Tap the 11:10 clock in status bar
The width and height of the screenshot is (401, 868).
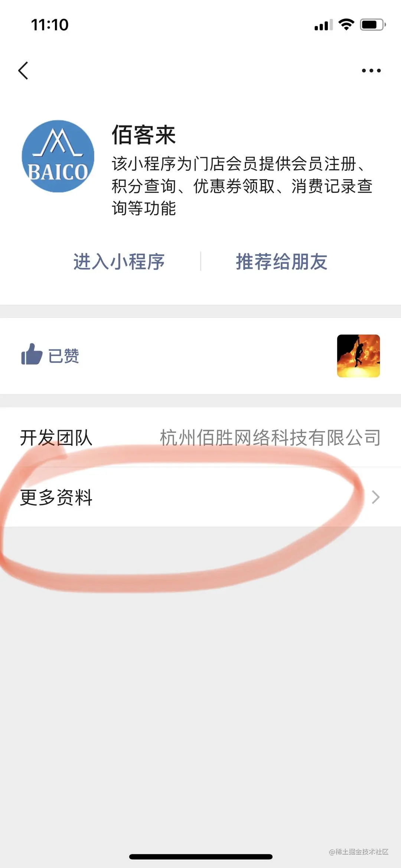pos(50,25)
